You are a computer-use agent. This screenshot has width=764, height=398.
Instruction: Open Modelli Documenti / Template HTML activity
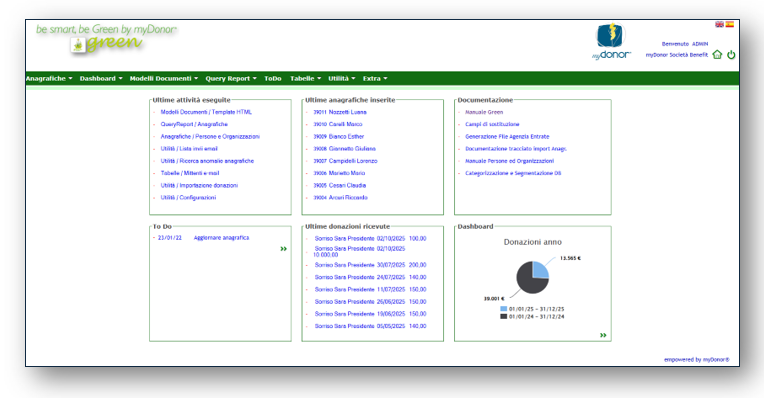pos(206,112)
